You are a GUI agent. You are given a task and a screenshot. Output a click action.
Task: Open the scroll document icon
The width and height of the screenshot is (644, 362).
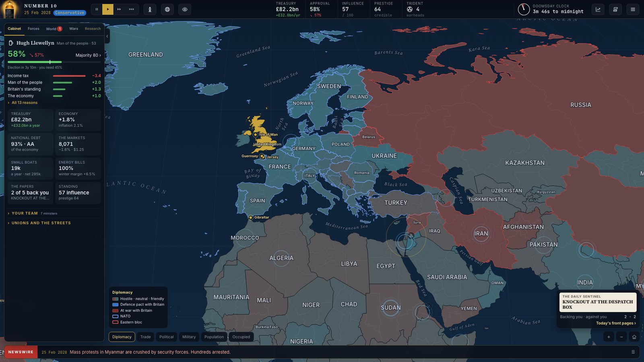(615, 9)
